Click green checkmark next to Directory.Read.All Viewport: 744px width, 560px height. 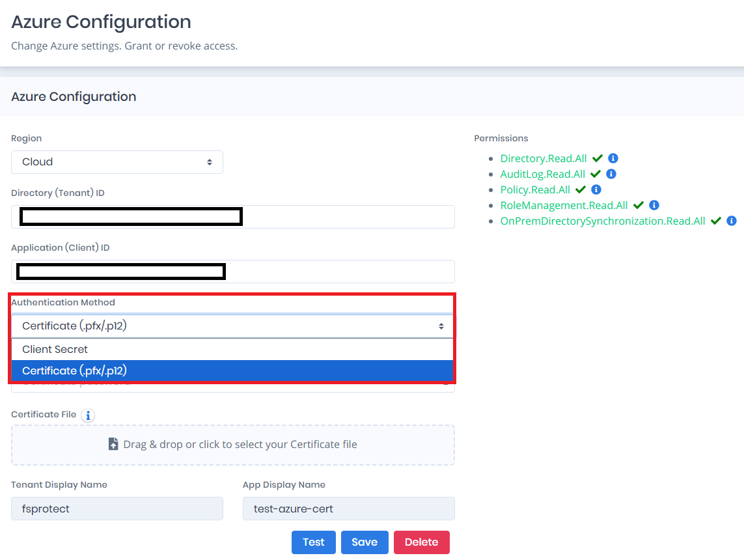pos(597,158)
